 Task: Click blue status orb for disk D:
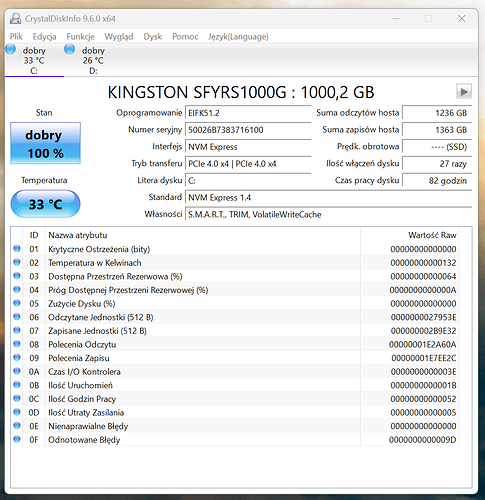coord(69,49)
